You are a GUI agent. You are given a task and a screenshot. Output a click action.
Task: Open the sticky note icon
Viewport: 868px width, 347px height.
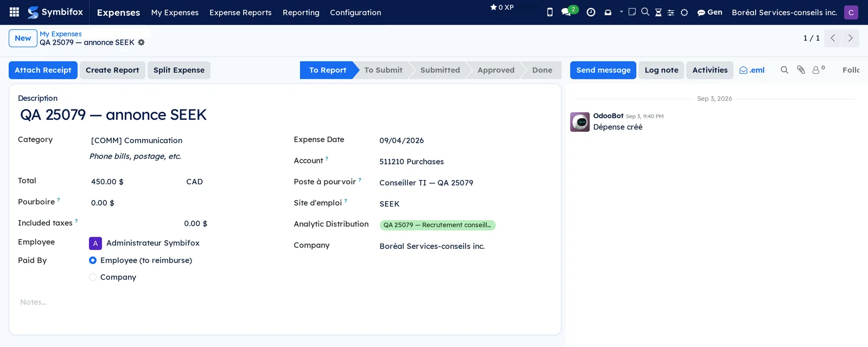point(632,12)
